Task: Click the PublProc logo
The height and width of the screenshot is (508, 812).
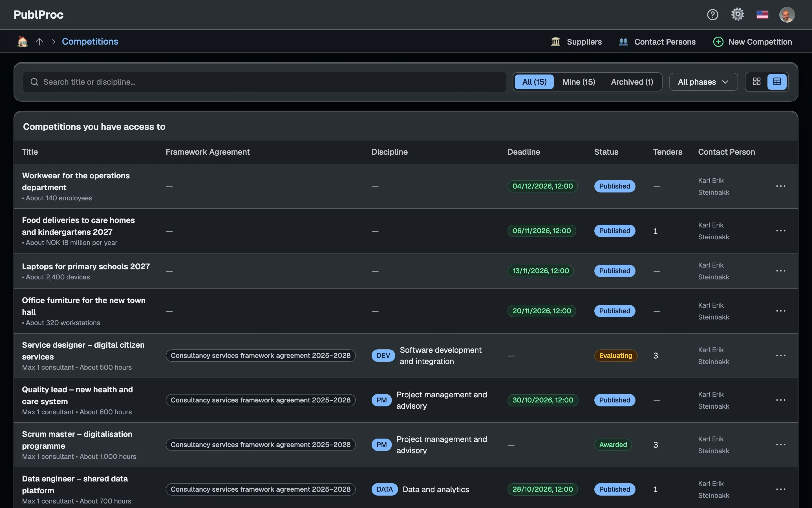Action: coord(38,15)
